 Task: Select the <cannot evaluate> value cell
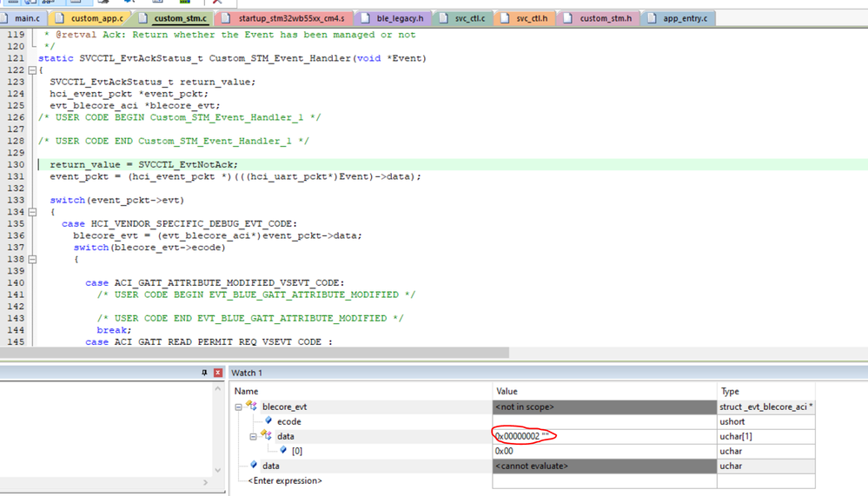(x=605, y=466)
